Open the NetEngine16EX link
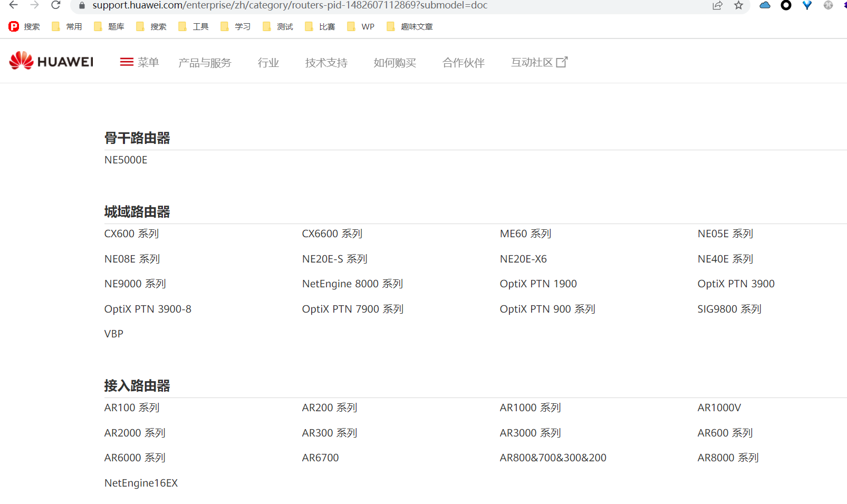This screenshot has height=504, width=847. 141,483
